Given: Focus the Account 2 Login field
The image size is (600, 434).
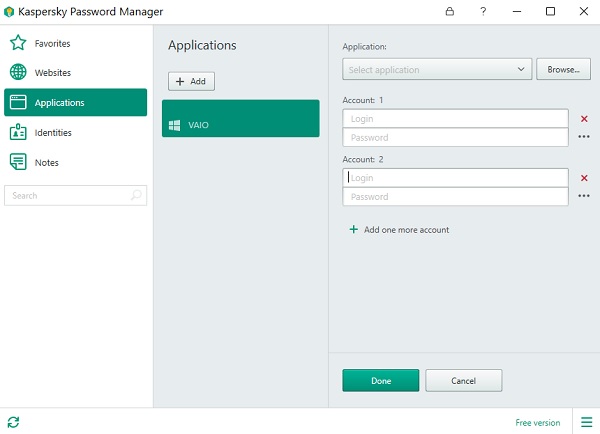Looking at the screenshot, I should (x=455, y=178).
